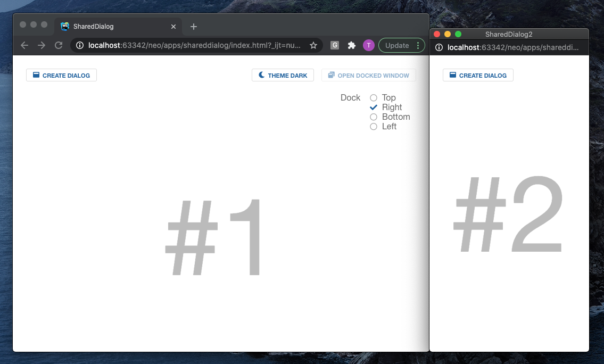Minimize SharedDialog2 window via yellow button
Image resolution: width=604 pixels, height=364 pixels.
[448, 34]
